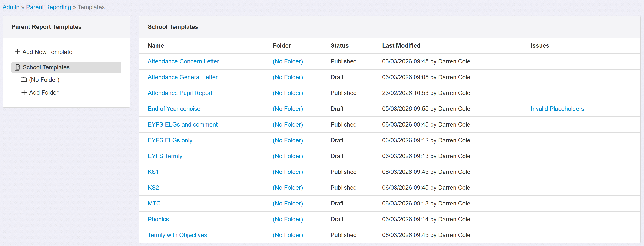
Task: Open the End of Year concise template
Action: pyautogui.click(x=174, y=109)
